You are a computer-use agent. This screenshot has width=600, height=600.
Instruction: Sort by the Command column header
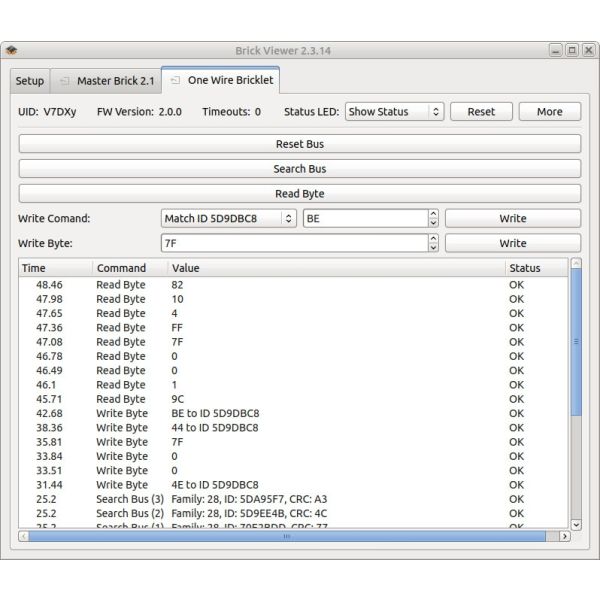point(130,268)
